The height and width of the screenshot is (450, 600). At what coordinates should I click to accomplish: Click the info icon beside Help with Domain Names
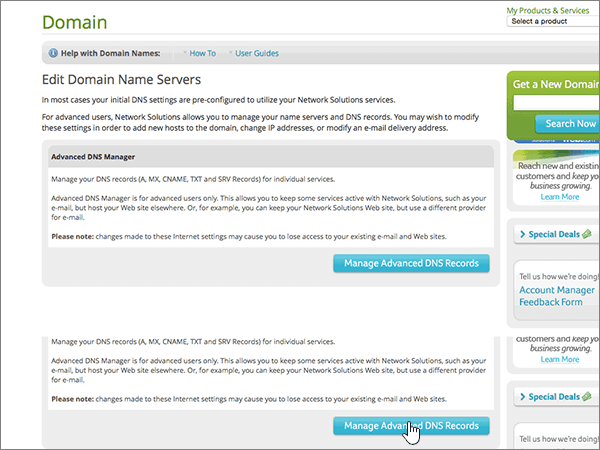point(53,53)
